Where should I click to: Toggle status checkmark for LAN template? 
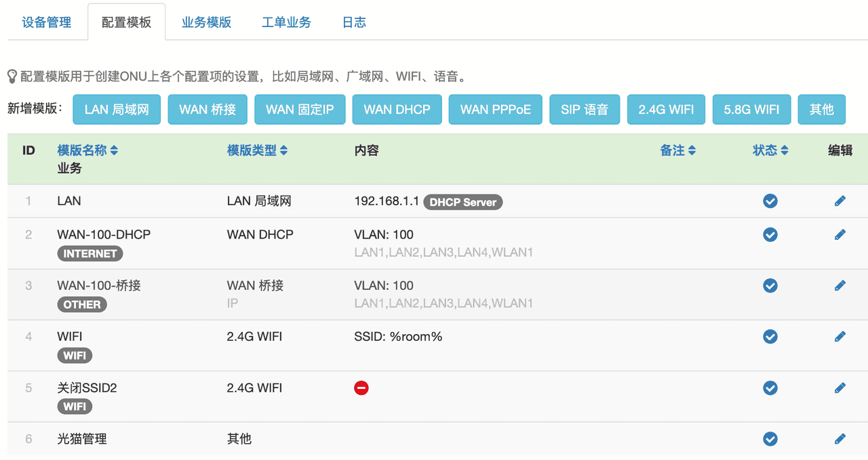(x=770, y=201)
